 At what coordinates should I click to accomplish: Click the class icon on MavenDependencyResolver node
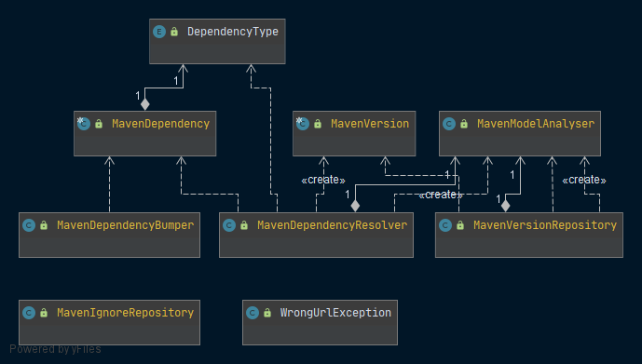pos(229,225)
